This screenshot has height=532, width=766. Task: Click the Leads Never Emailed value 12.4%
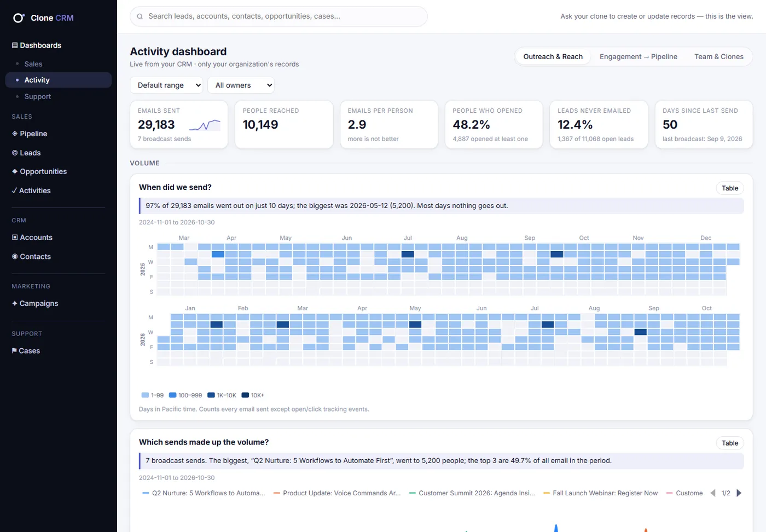[575, 125]
